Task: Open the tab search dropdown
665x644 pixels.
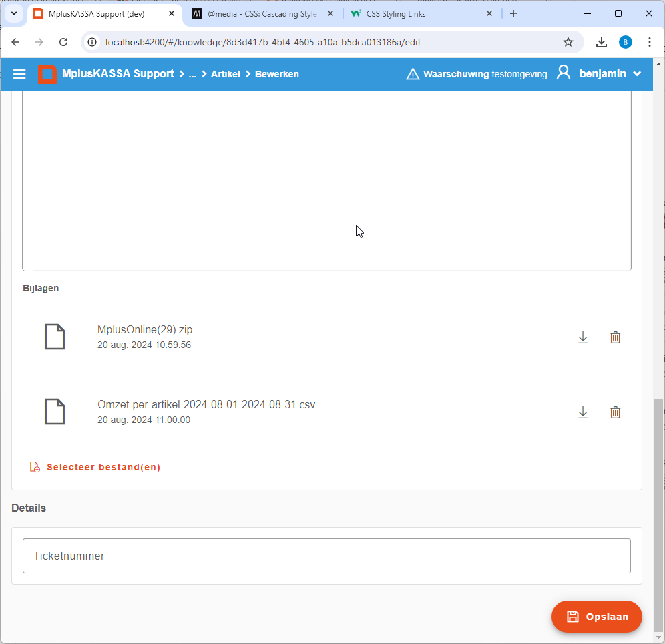Action: [14, 13]
